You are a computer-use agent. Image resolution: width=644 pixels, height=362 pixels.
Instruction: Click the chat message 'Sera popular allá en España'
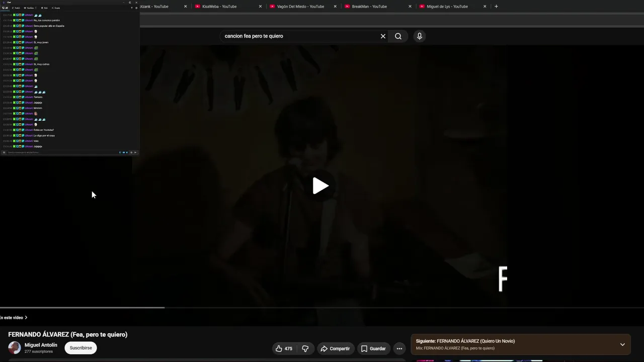pyautogui.click(x=49, y=26)
